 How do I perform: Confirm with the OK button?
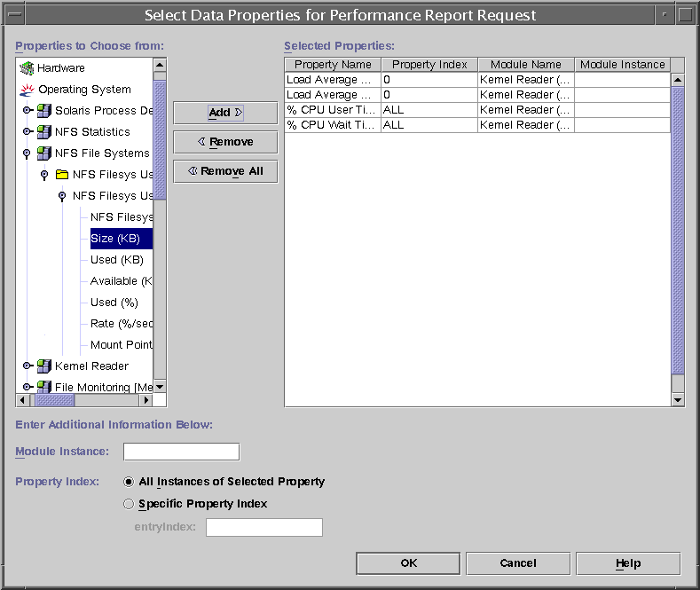click(x=408, y=563)
